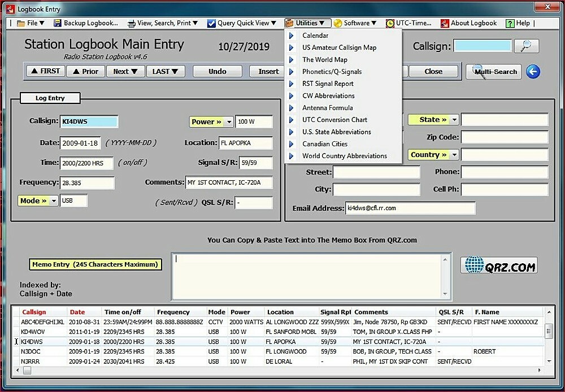The image size is (565, 392).
Task: Click the UTC-Time clock icon
Action: [390, 23]
